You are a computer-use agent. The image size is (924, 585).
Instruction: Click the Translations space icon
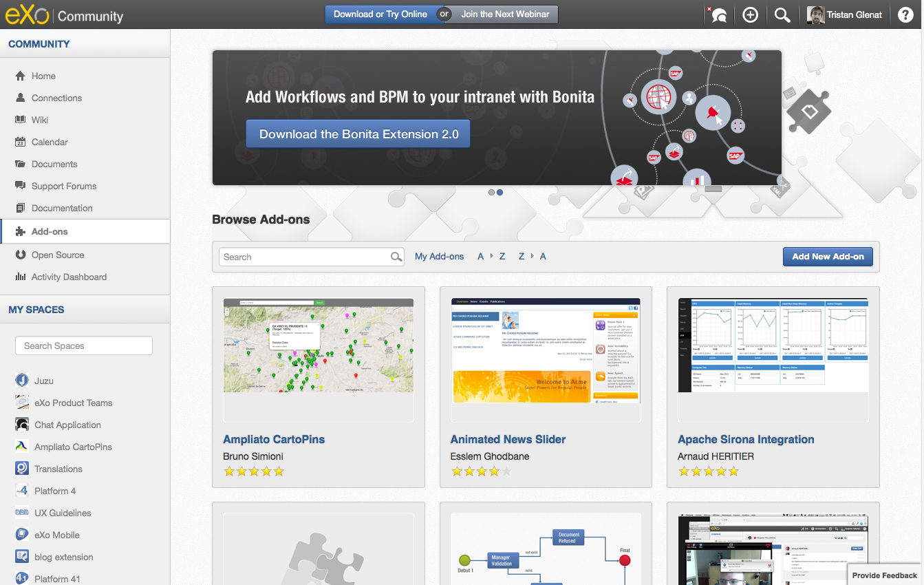pos(22,469)
